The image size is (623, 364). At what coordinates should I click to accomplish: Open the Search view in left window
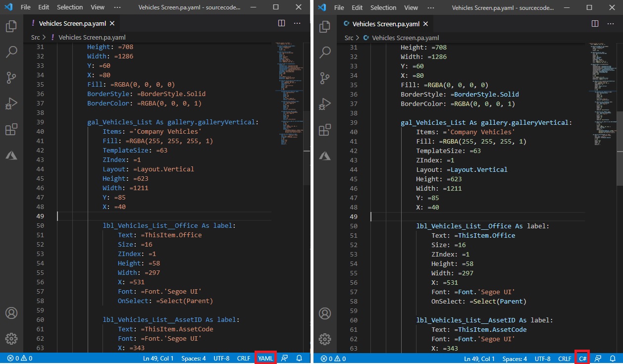tap(11, 52)
